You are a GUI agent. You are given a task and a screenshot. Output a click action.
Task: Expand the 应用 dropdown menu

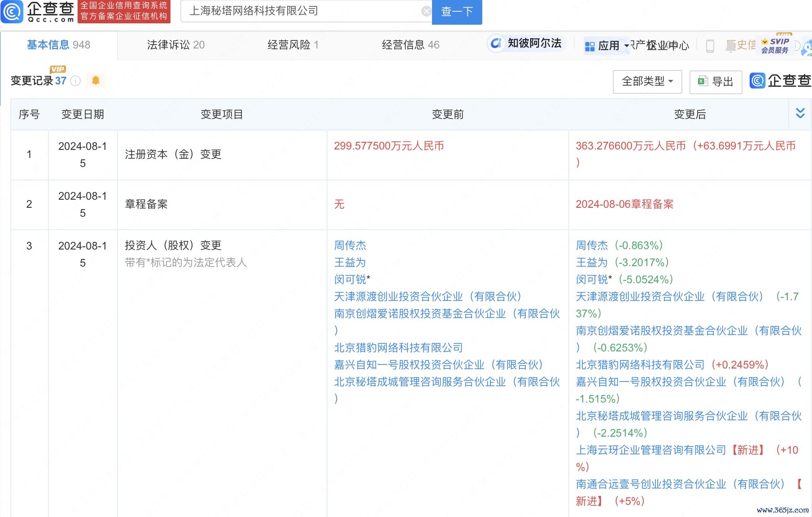point(607,46)
